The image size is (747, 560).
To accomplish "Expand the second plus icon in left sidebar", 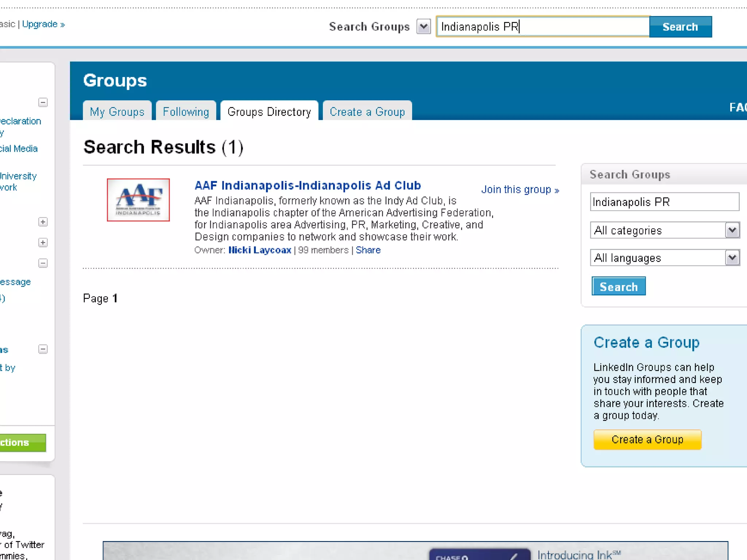I will click(x=43, y=242).
